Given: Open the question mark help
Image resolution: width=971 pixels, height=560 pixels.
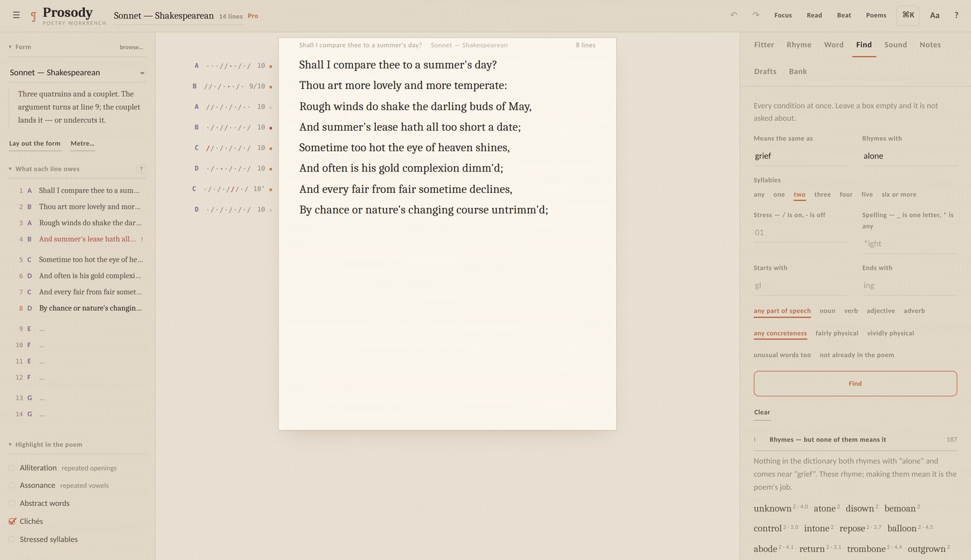Looking at the screenshot, I should (957, 15).
